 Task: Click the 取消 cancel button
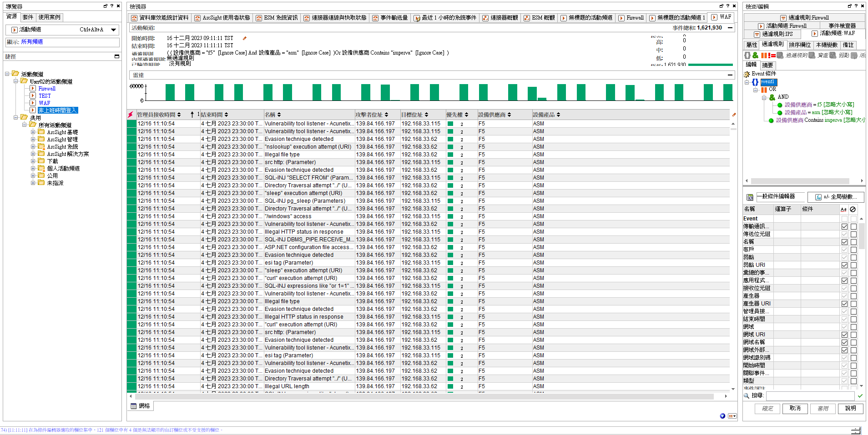(x=795, y=408)
